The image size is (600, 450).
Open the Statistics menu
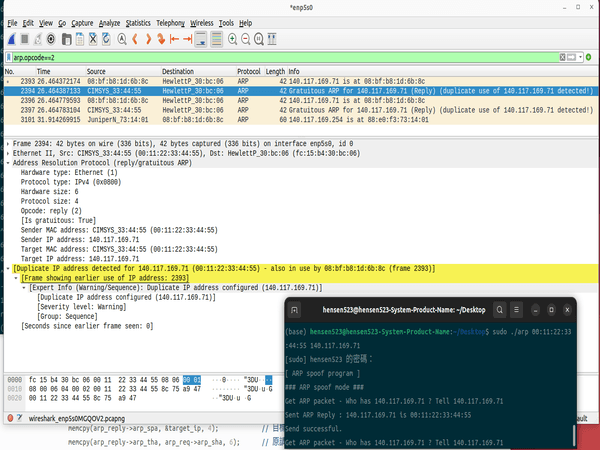(138, 23)
